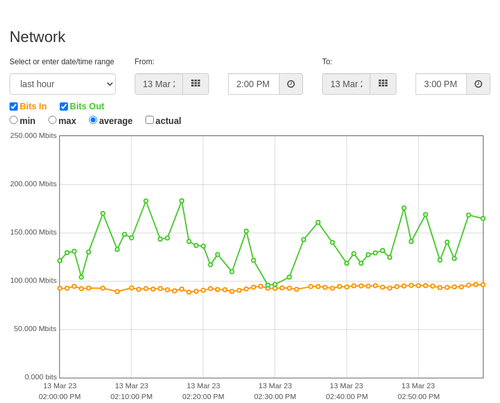Click the Select or enter date/time range label
Screen dimensions: 500x403
tap(62, 62)
